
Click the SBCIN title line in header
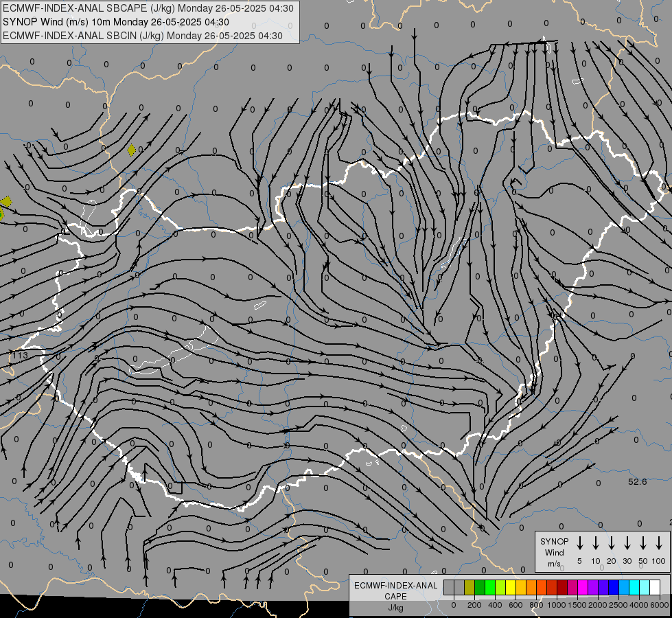click(143, 36)
